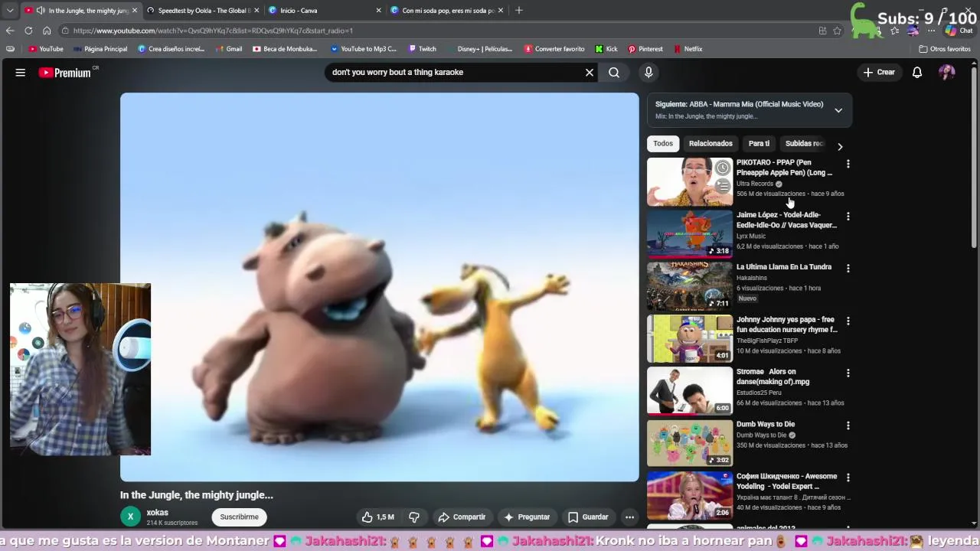
Task: Click the browser home icon
Action: click(47, 31)
